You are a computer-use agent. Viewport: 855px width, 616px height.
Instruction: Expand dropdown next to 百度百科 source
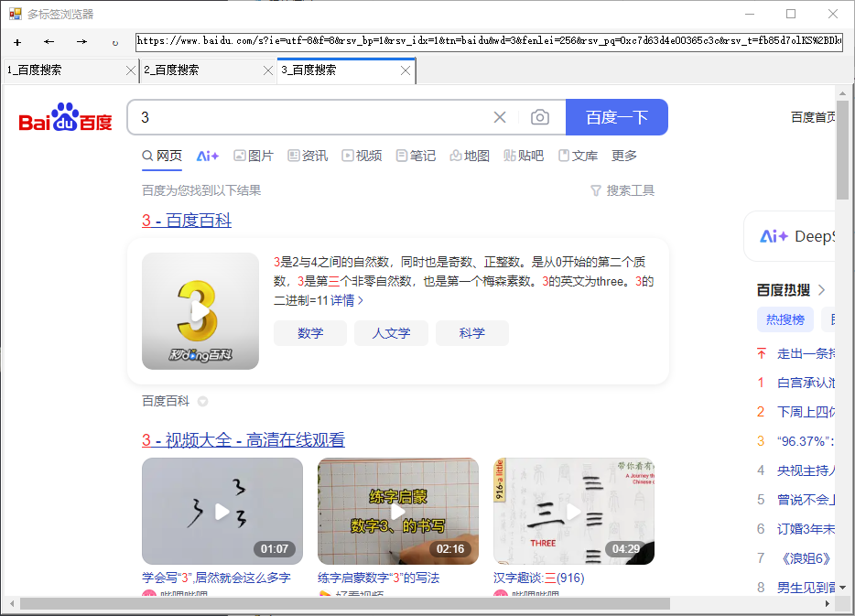203,402
